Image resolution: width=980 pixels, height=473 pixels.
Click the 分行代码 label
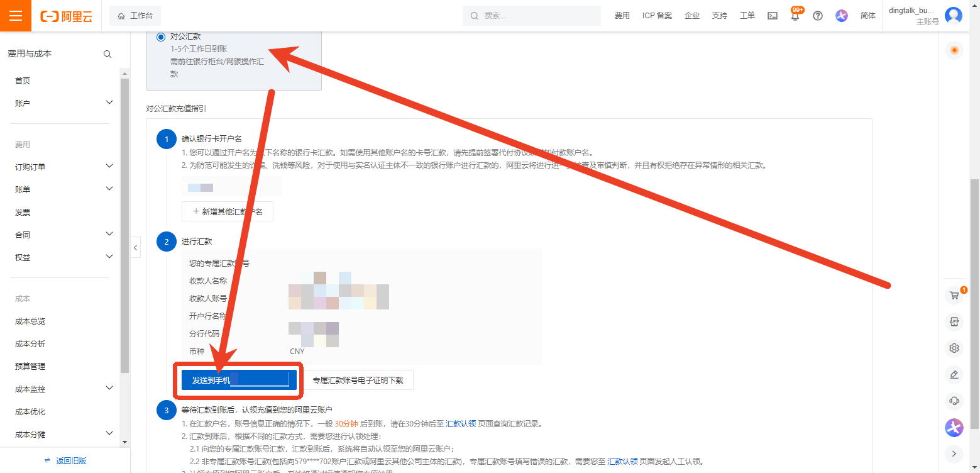coord(204,334)
